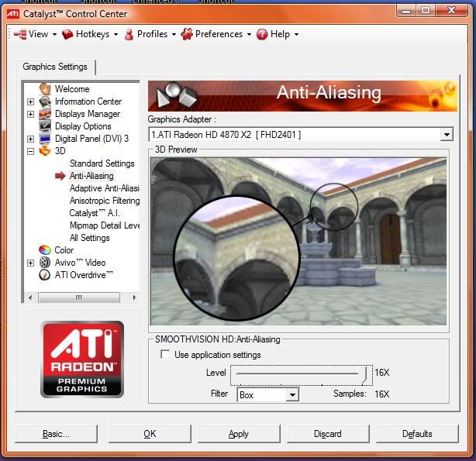Click the Information Center icon
Viewport: 476px width, 461px height.
[45, 101]
